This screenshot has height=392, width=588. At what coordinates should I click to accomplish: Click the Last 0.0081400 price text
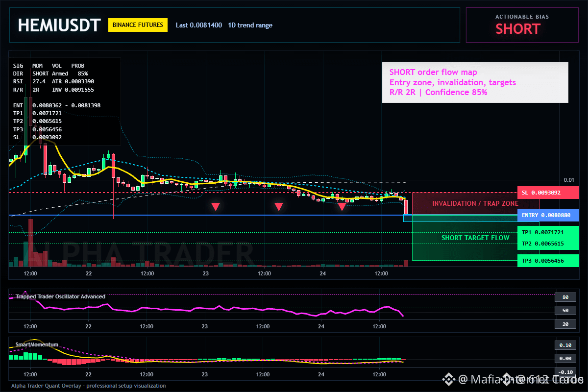(199, 25)
